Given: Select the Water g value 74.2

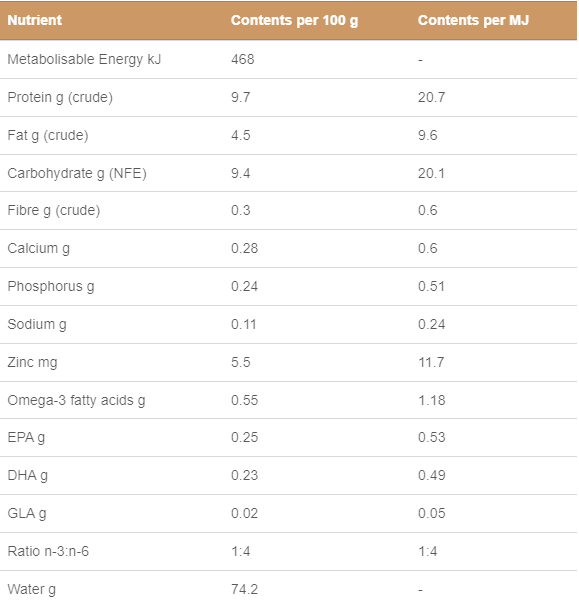Looking at the screenshot, I should (245, 589).
